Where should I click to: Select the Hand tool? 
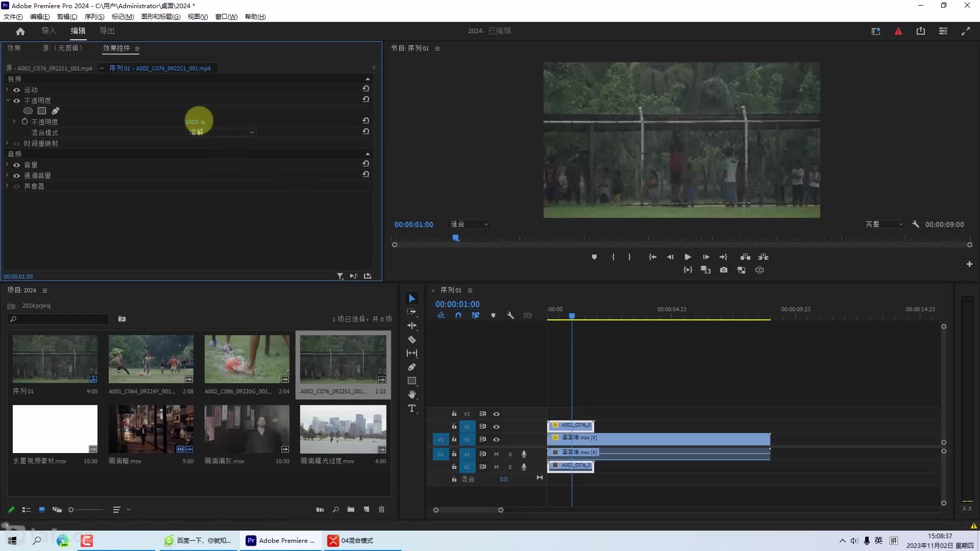coord(411,394)
